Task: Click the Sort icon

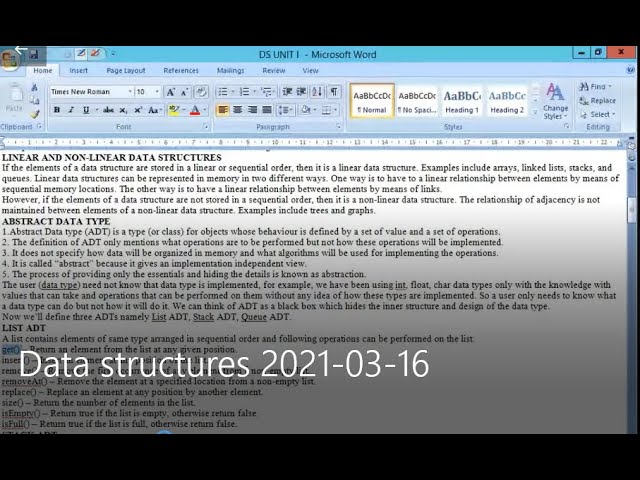Action: (317, 92)
